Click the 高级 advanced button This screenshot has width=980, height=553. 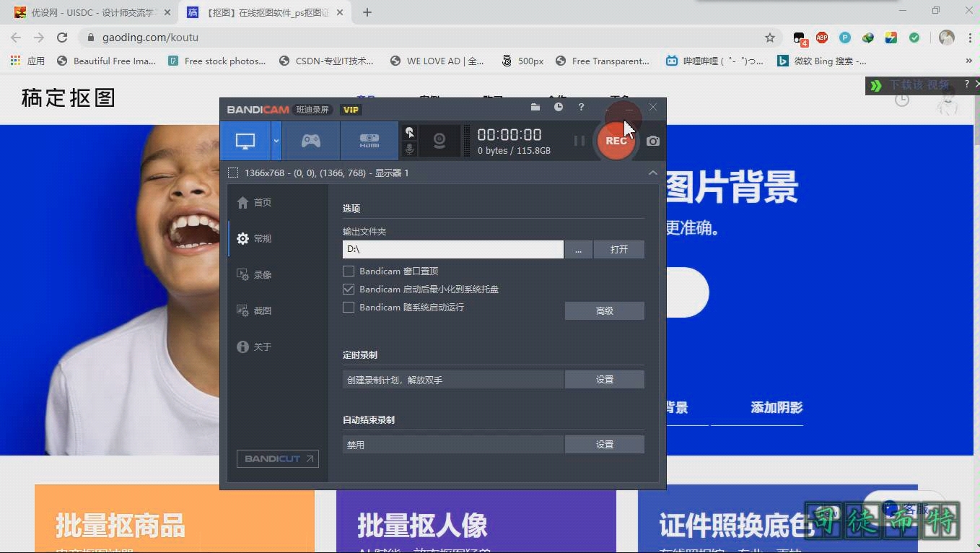605,310
